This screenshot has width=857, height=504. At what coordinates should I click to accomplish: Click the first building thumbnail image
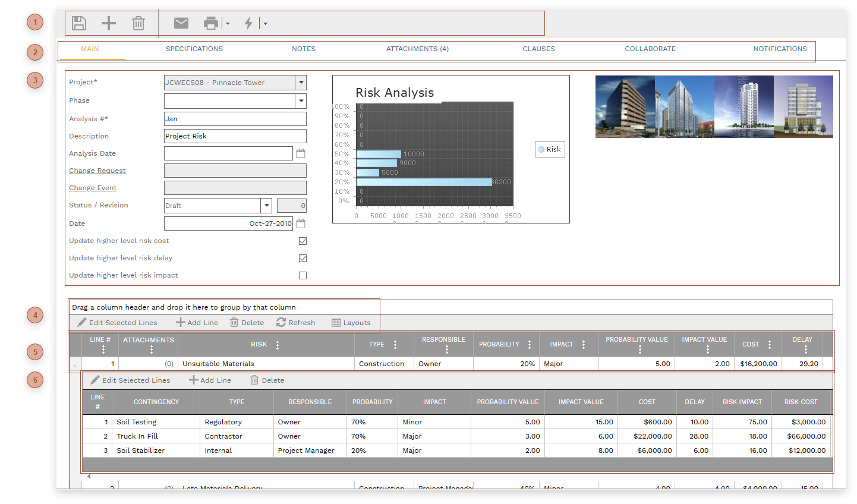625,107
